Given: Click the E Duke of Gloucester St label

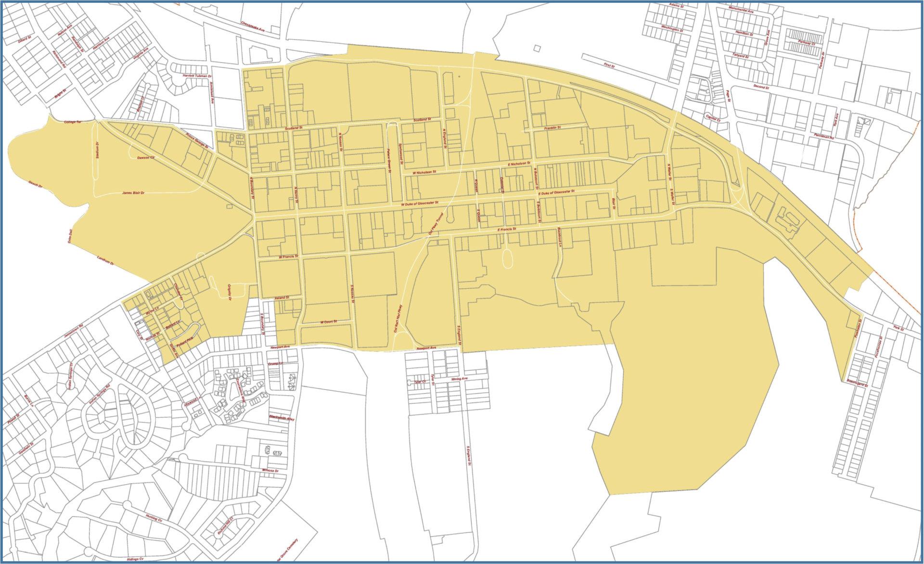Looking at the screenshot, I should [x=557, y=192].
